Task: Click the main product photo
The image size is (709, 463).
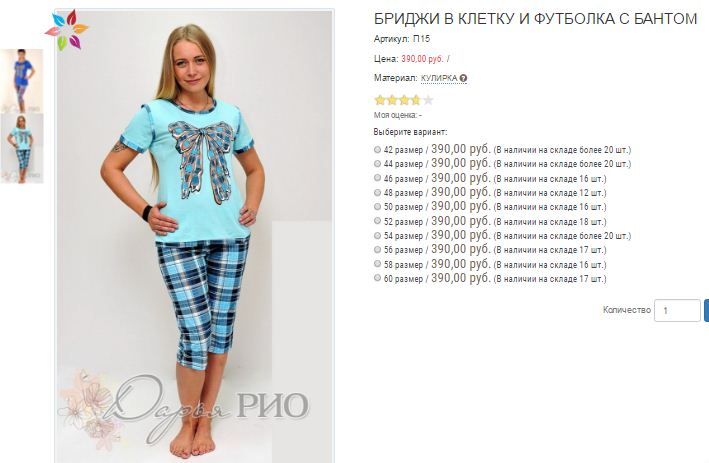Action: coord(194,235)
